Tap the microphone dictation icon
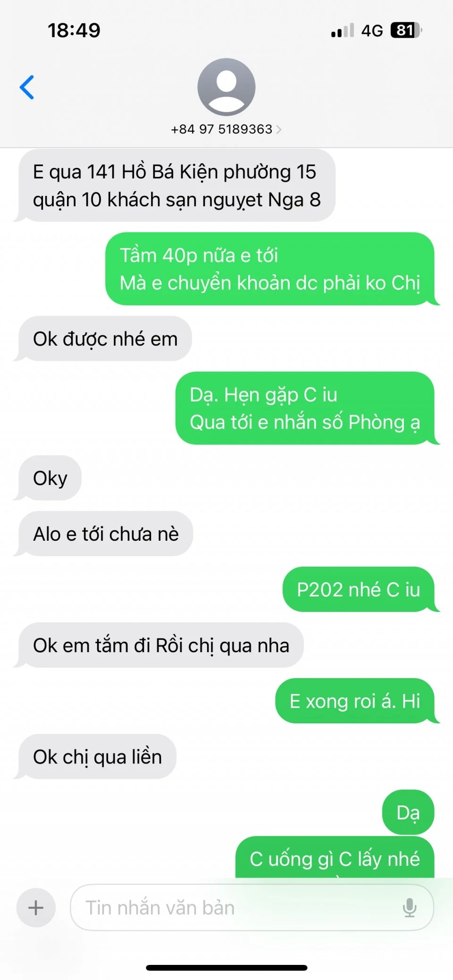Image resolution: width=453 pixels, height=980 pixels. click(x=410, y=907)
